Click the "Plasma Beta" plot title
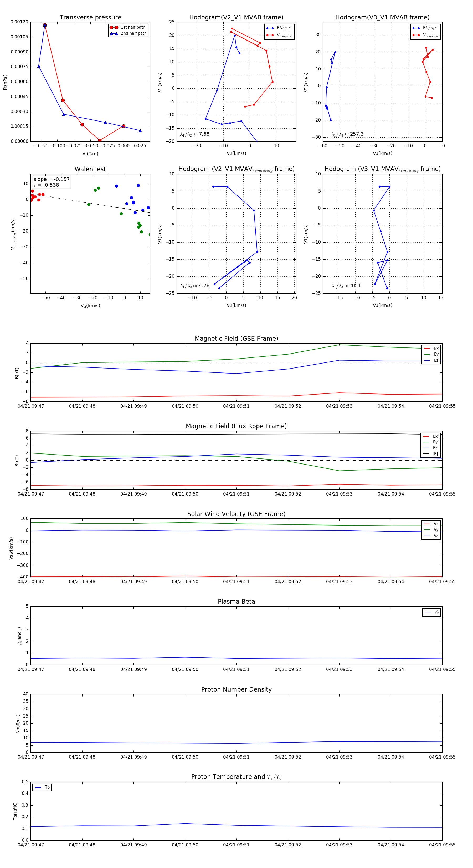Image resolution: width=473 pixels, height=868 pixels. (236, 602)
